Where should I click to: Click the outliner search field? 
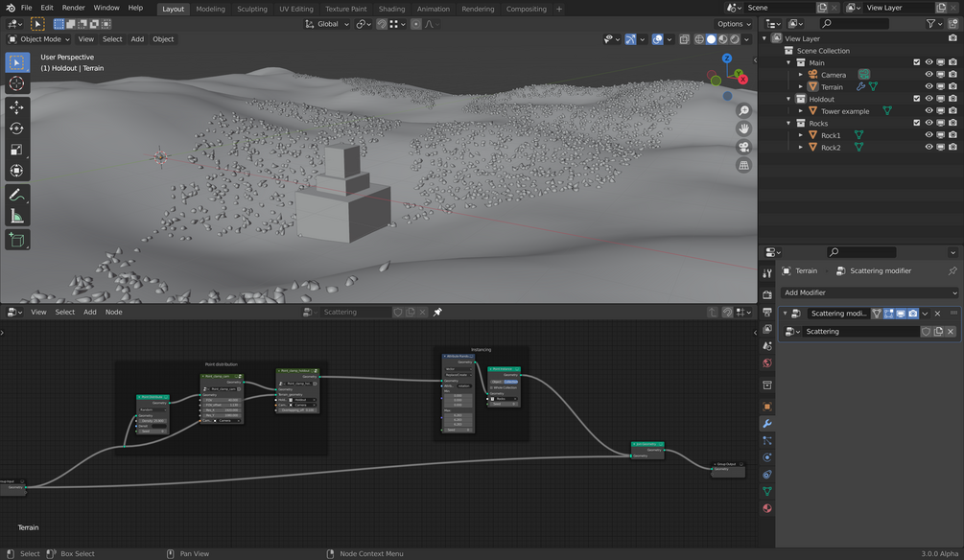(855, 23)
